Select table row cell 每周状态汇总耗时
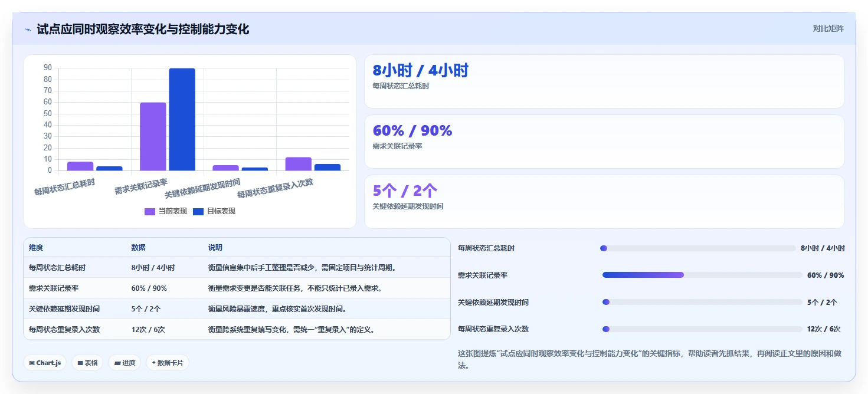Screen dimensions: 868x394 pos(57,268)
